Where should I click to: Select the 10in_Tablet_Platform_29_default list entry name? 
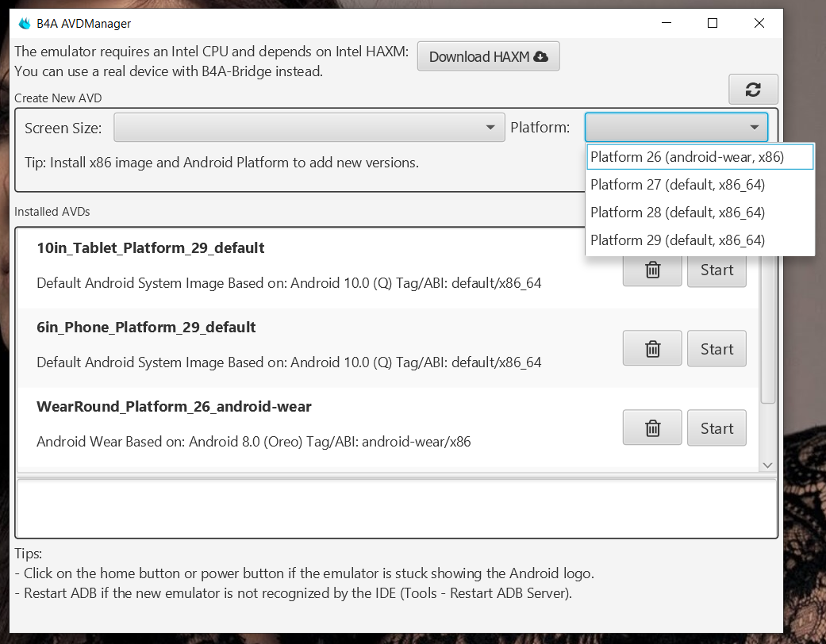tap(151, 248)
